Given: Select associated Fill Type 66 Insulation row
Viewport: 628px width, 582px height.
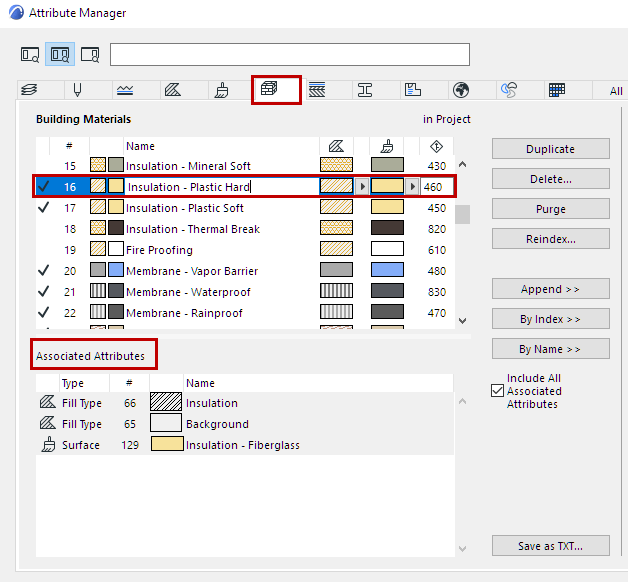Looking at the screenshot, I should point(245,403).
